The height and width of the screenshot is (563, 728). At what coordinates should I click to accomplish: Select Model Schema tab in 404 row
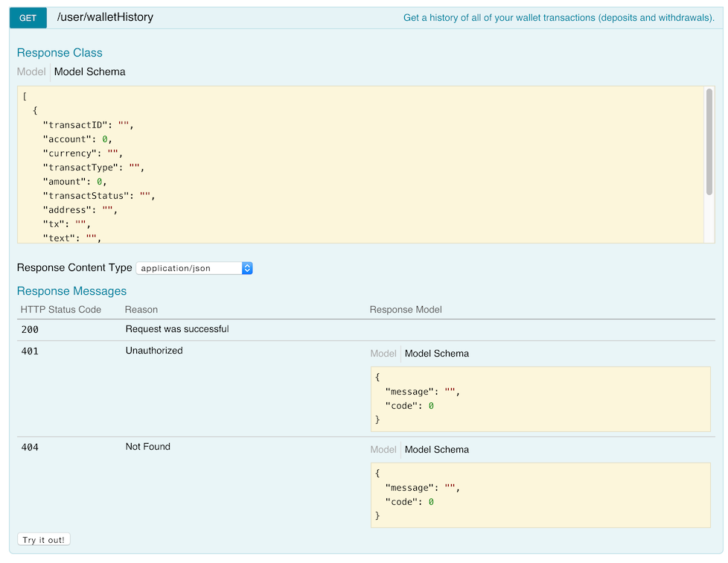coord(436,450)
